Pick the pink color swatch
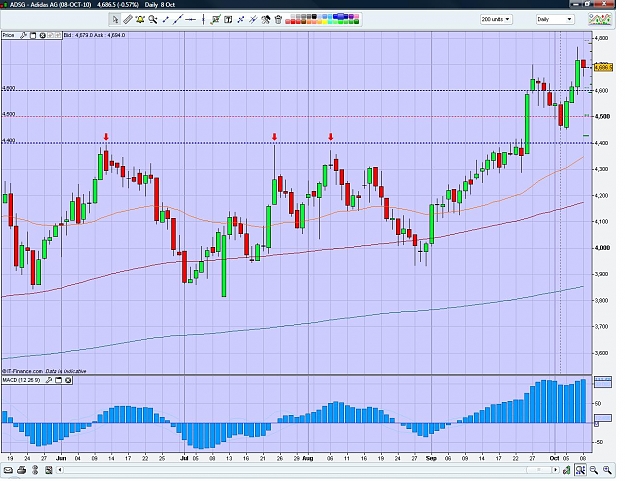Image resolution: width=625 pixels, height=481 pixels. point(356,16)
